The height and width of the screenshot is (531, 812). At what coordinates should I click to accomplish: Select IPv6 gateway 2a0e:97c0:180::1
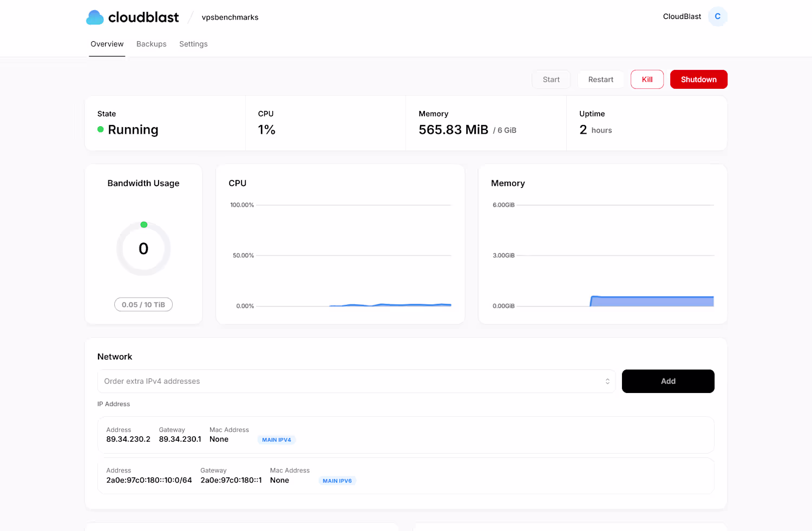pyautogui.click(x=231, y=480)
